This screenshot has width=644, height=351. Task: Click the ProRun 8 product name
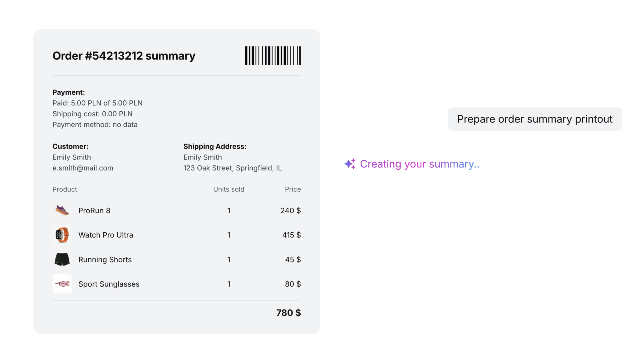[94, 210]
